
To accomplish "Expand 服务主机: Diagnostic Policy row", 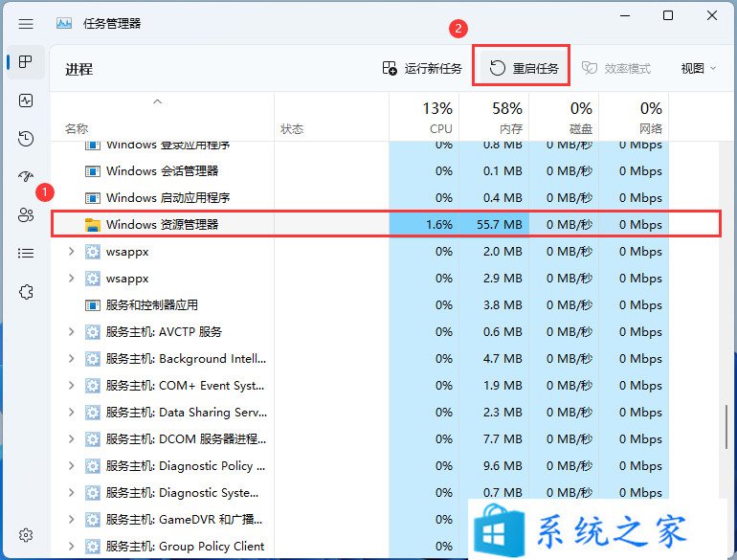I will coord(71,466).
